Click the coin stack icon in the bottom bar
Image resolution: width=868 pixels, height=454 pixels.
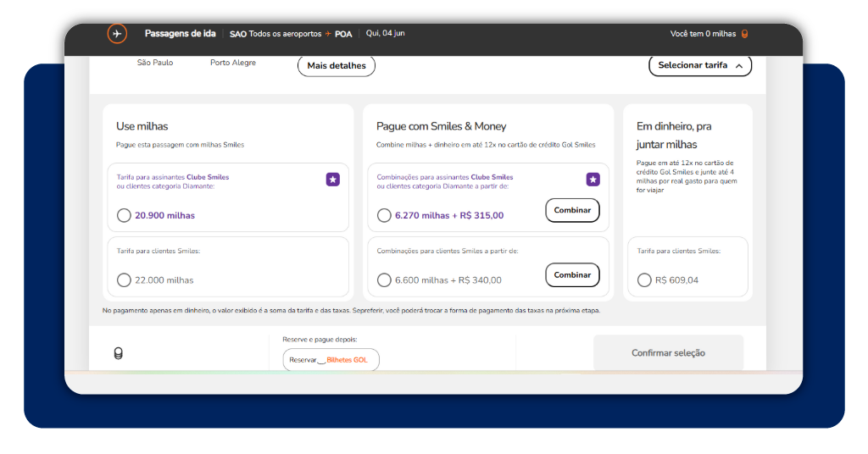click(118, 353)
